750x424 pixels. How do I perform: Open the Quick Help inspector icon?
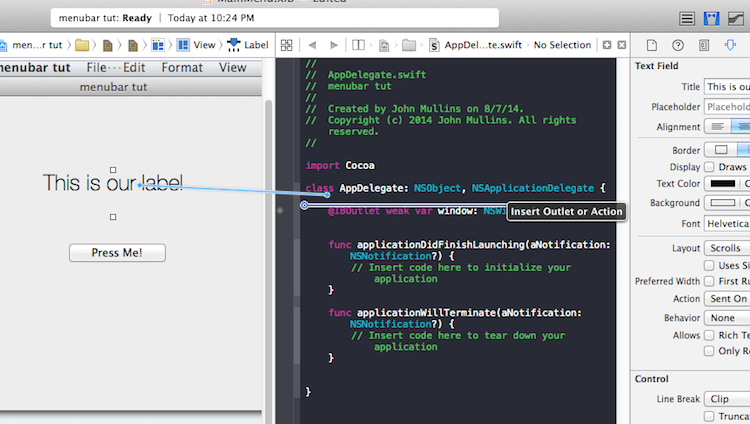678,45
